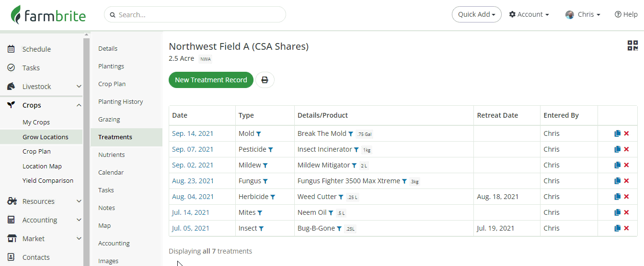The width and height of the screenshot is (644, 266).
Task: Open the Chris user dropdown
Action: [x=583, y=14]
